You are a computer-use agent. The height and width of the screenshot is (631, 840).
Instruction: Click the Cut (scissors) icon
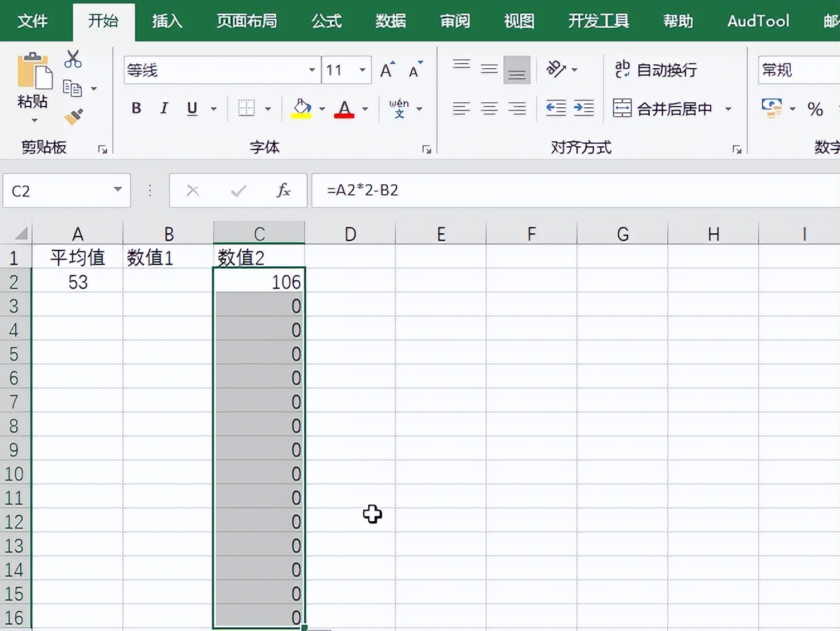73,59
